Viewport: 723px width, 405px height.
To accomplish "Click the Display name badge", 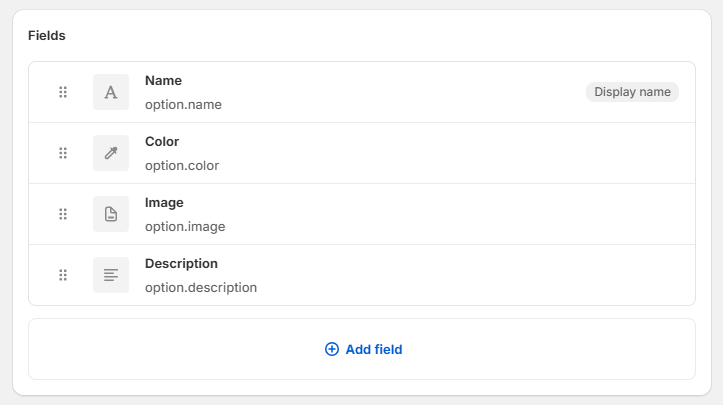I will [632, 92].
